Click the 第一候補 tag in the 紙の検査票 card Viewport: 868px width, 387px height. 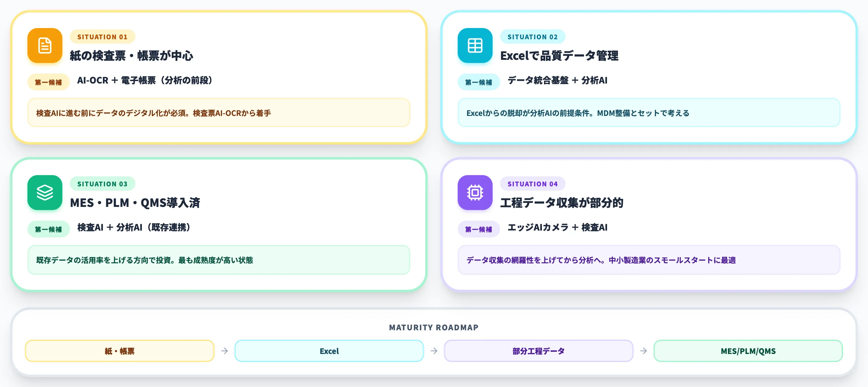click(49, 82)
